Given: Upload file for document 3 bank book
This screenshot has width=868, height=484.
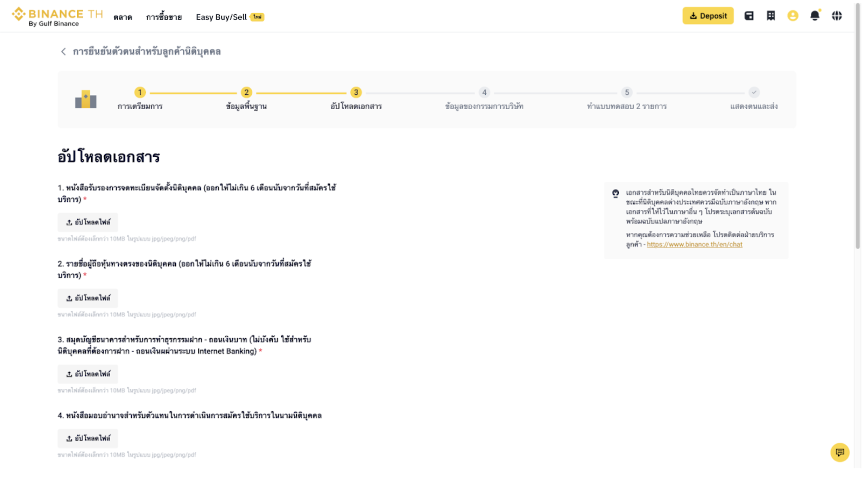Looking at the screenshot, I should tap(88, 374).
